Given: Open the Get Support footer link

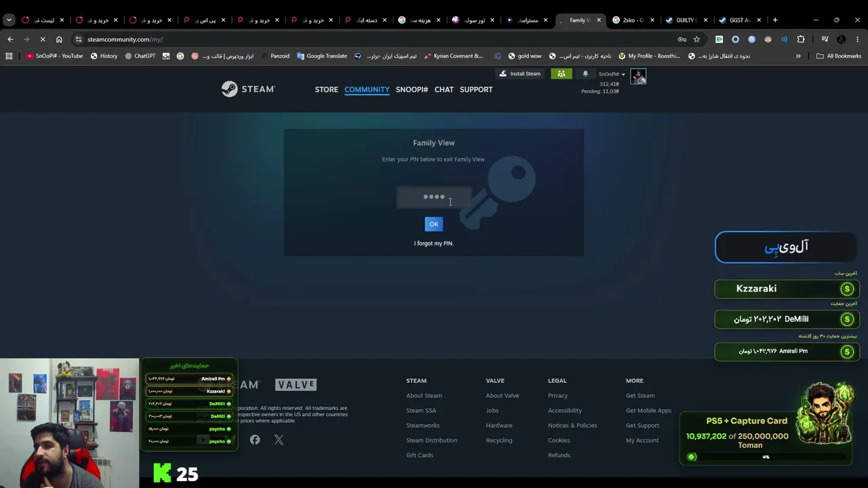Looking at the screenshot, I should (642, 426).
